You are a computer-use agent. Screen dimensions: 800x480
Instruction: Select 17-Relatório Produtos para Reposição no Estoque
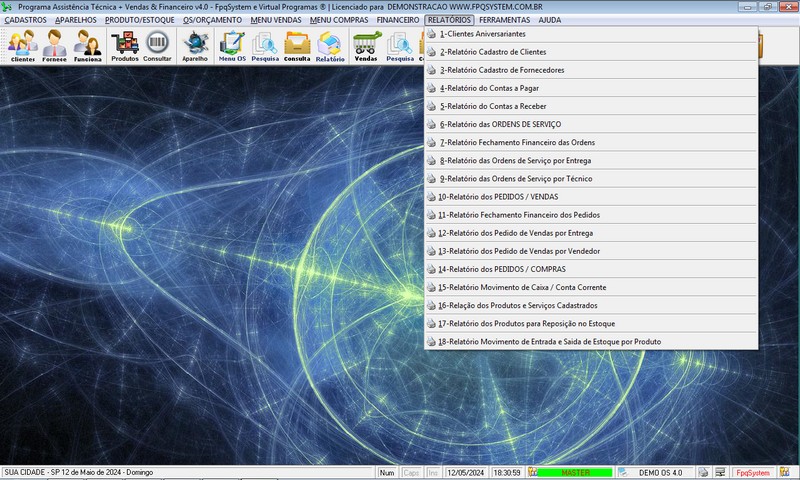coord(591,324)
